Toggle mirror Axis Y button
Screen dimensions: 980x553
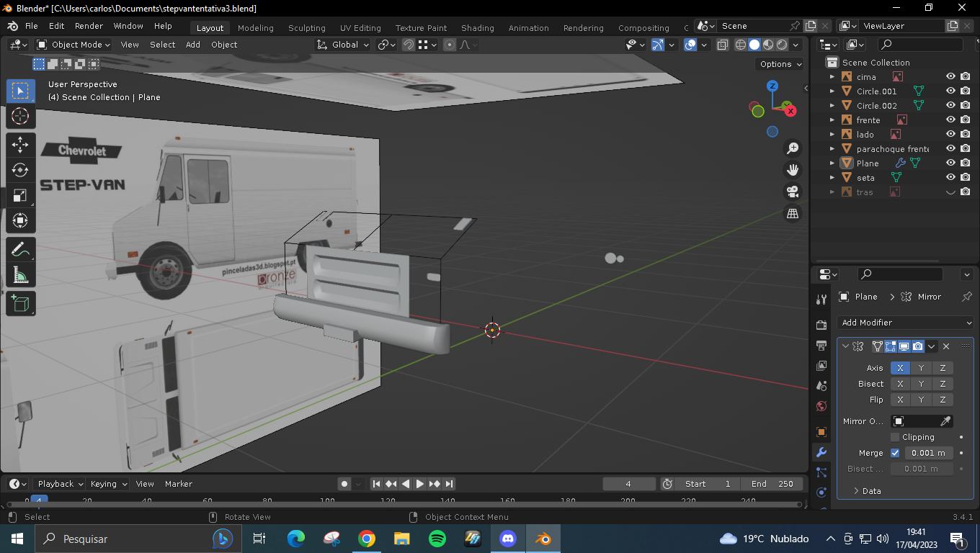922,368
